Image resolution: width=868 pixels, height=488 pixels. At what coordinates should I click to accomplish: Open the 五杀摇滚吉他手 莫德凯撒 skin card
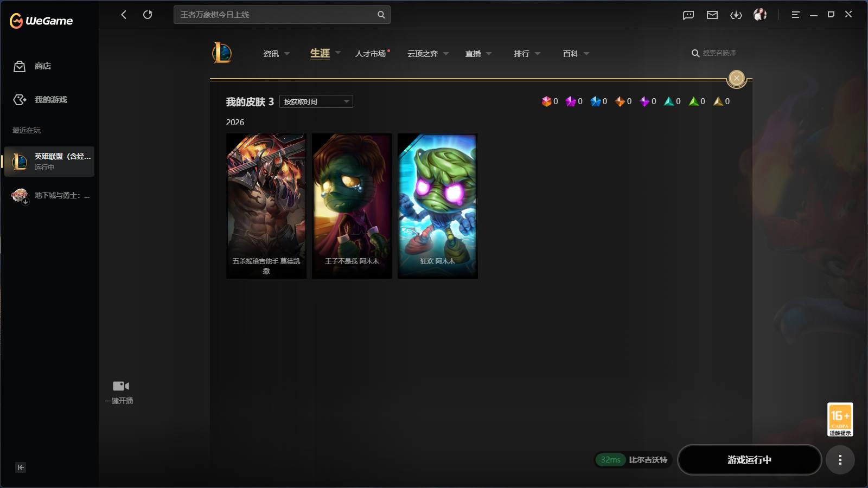pos(266,206)
